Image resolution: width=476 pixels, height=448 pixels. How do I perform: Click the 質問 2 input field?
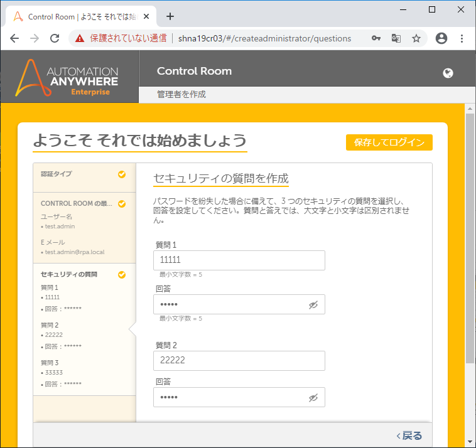pos(239,361)
